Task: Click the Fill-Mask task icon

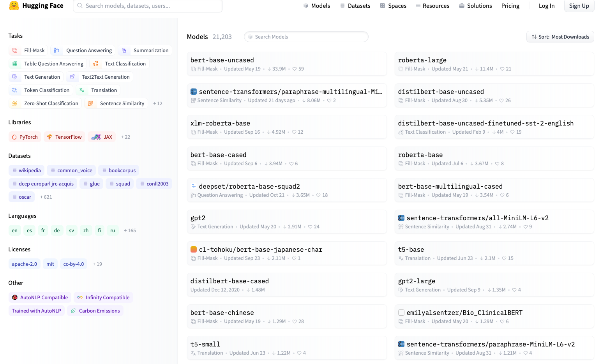Action: [x=15, y=50]
